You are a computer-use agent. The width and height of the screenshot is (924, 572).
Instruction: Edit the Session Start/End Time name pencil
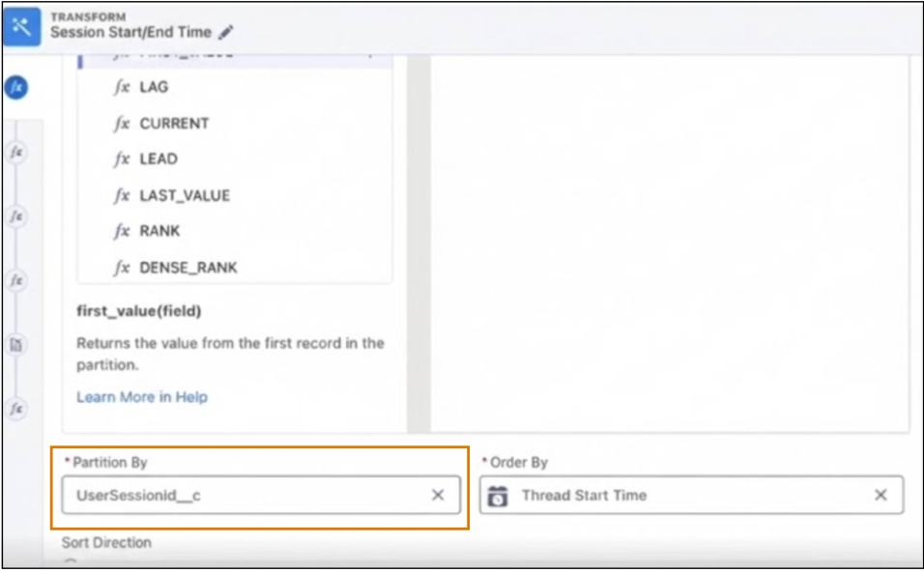coord(226,33)
